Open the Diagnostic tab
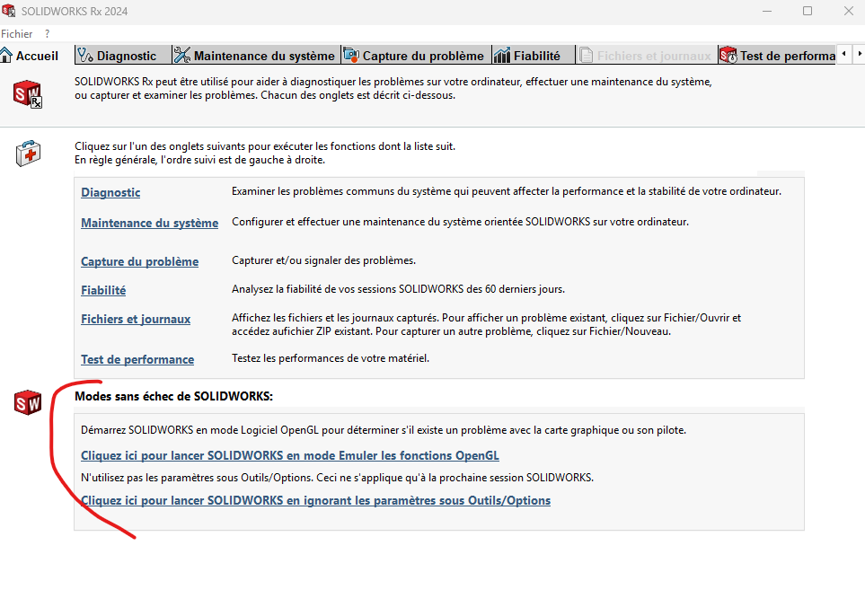The width and height of the screenshot is (865, 616). (x=118, y=56)
